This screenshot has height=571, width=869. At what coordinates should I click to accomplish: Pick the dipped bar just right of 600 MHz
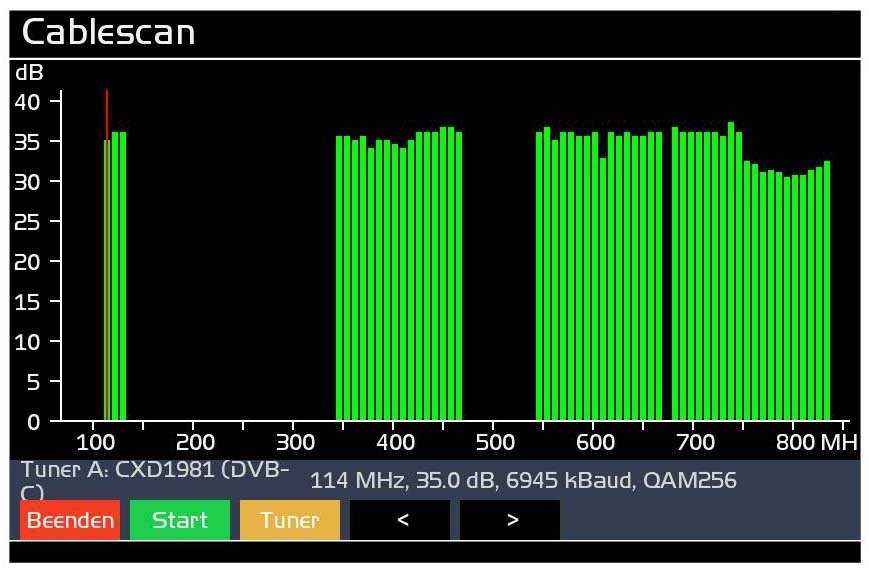coord(603,290)
